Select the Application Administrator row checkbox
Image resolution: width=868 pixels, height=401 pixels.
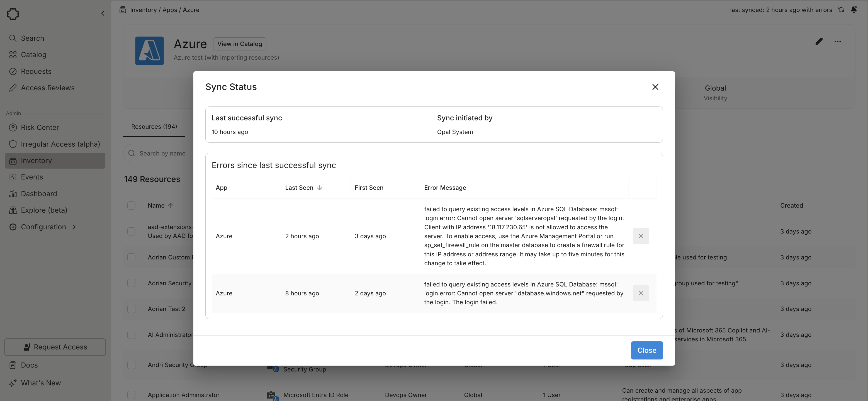[x=132, y=395]
